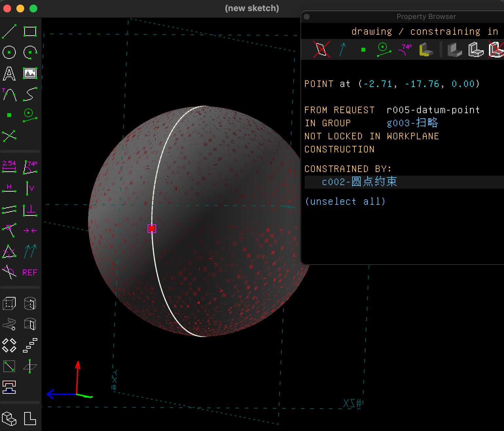
Task: Apply the perpendicular constraint
Action: click(x=30, y=210)
